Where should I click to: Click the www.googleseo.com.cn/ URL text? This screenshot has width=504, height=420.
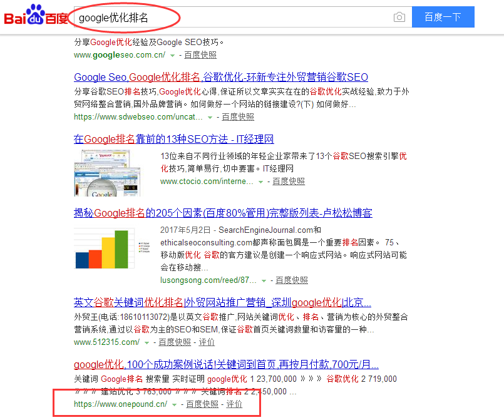[120, 55]
